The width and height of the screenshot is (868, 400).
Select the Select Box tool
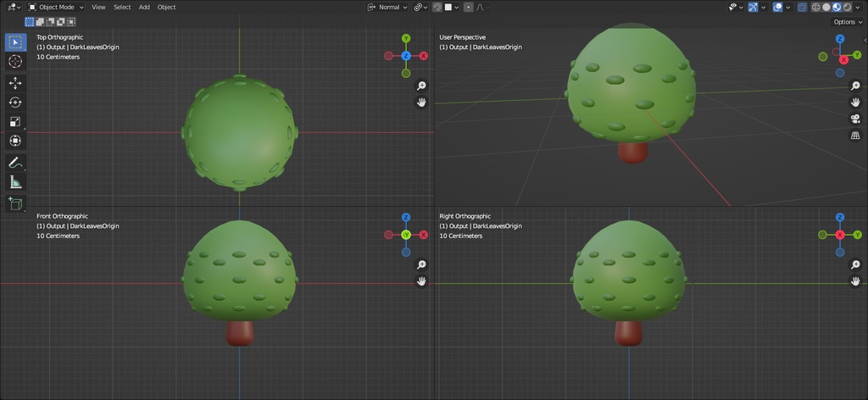(x=15, y=42)
